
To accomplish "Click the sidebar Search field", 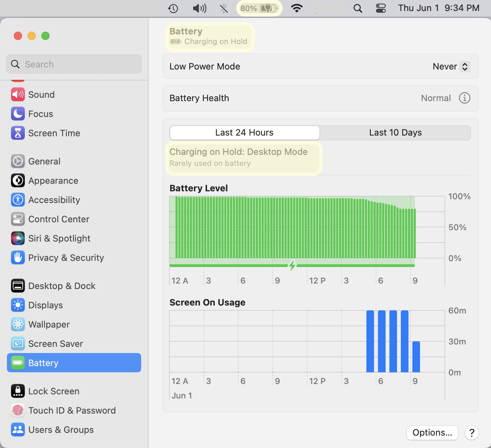I will [x=74, y=64].
